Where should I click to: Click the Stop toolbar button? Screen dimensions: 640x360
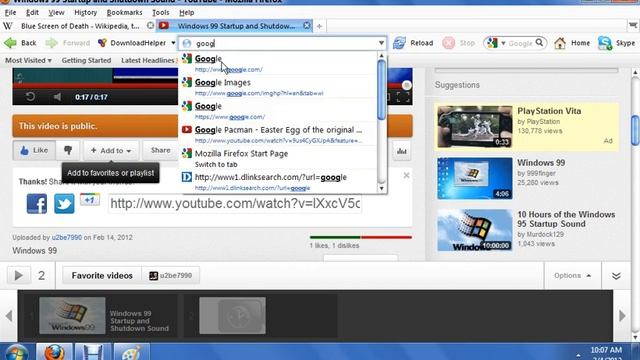[x=459, y=43]
